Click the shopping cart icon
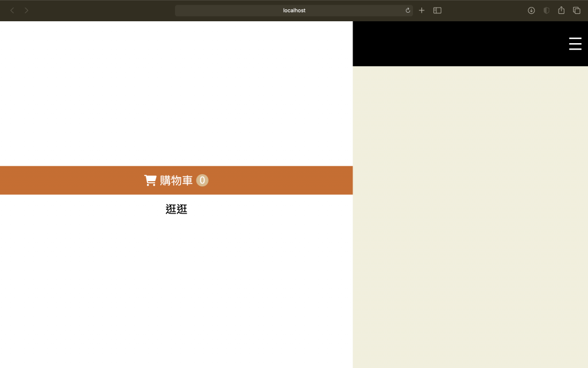Image resolution: width=588 pixels, height=368 pixels. pyautogui.click(x=150, y=180)
